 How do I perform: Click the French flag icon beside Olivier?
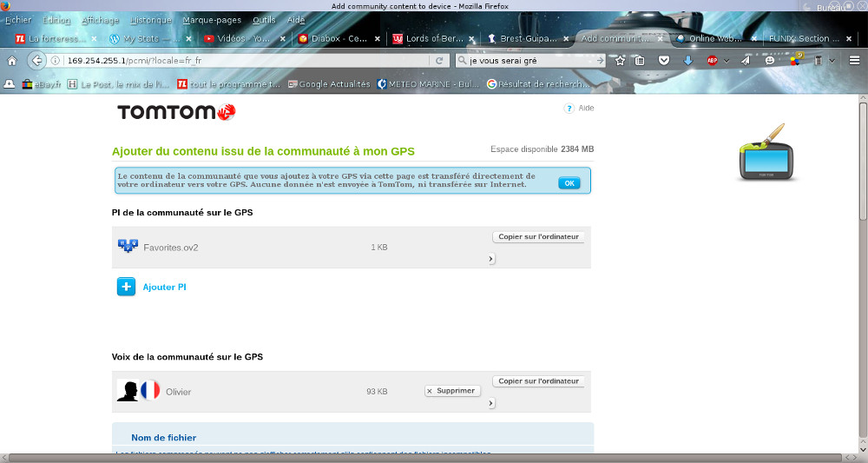pos(150,390)
